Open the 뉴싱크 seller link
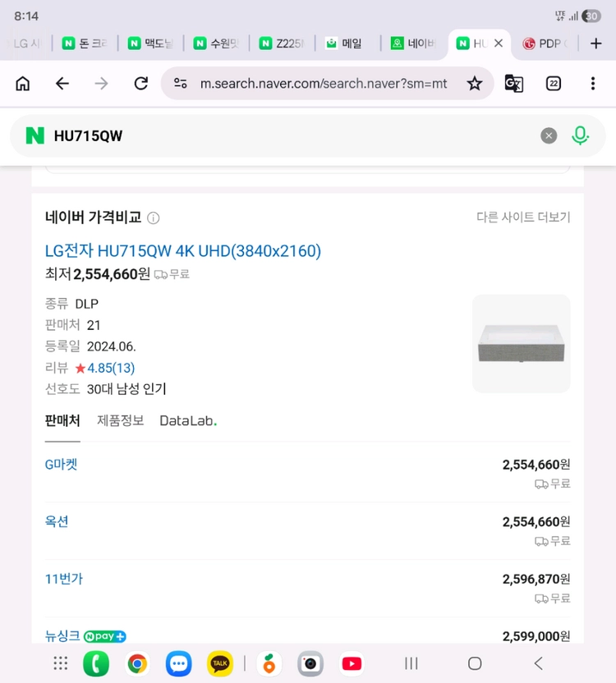 pos(62,636)
